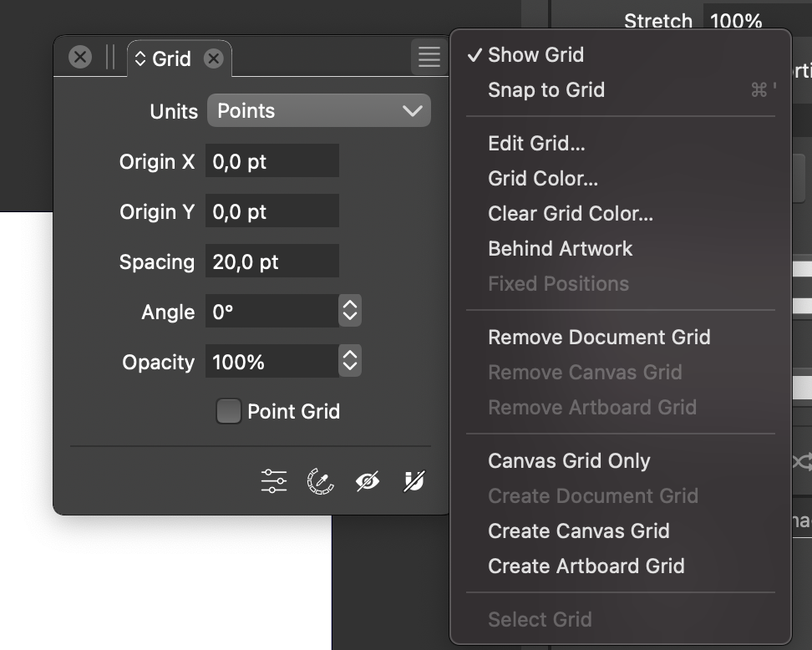Click the Opacity stepper arrows
Viewport: 812px width, 650px height.
tap(350, 362)
